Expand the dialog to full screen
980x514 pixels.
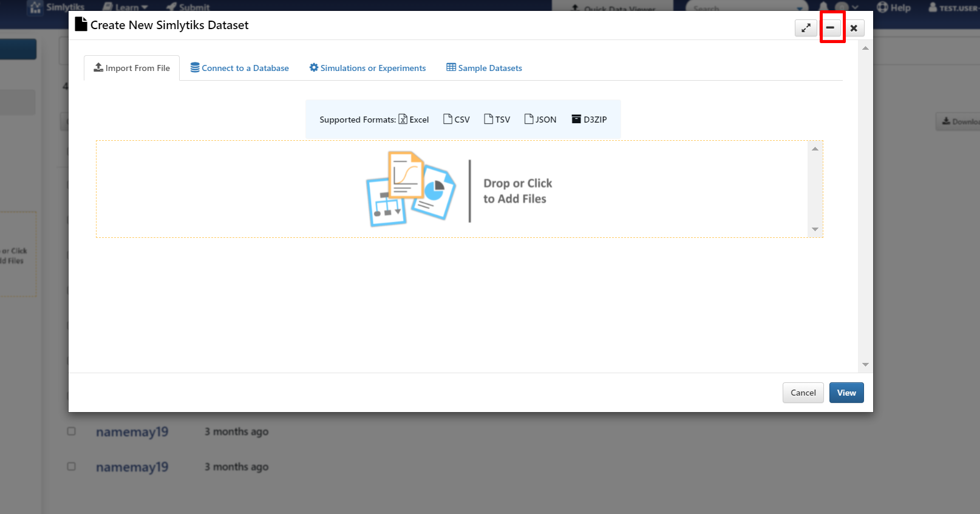click(806, 28)
